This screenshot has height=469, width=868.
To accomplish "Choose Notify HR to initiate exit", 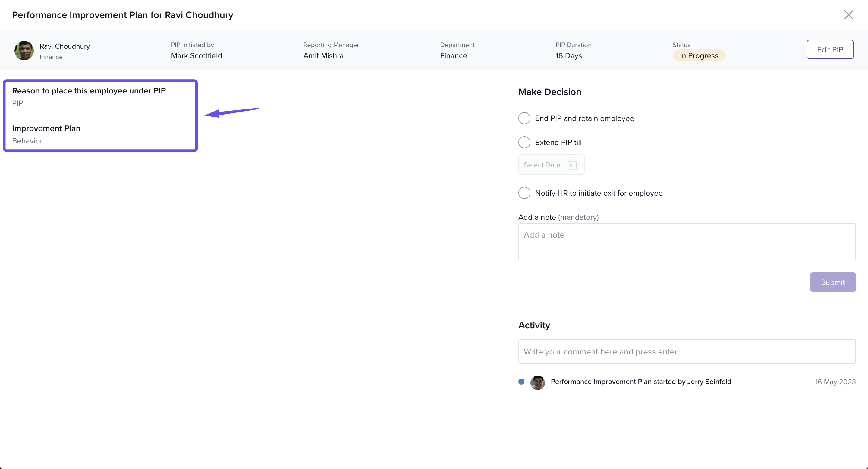I will click(x=524, y=193).
